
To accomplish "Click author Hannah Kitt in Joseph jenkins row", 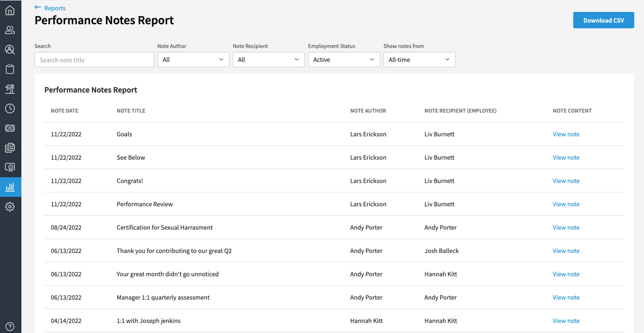I will [x=366, y=321].
